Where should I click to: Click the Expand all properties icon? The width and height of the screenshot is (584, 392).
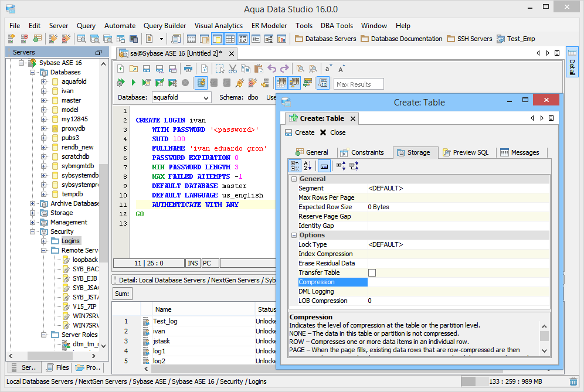[x=341, y=166]
